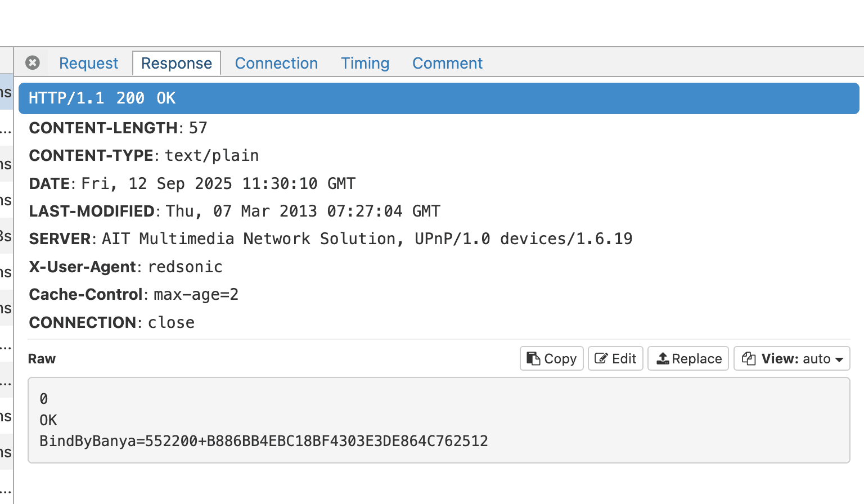Click Edit to modify the raw response
The image size is (864, 504).
click(615, 358)
